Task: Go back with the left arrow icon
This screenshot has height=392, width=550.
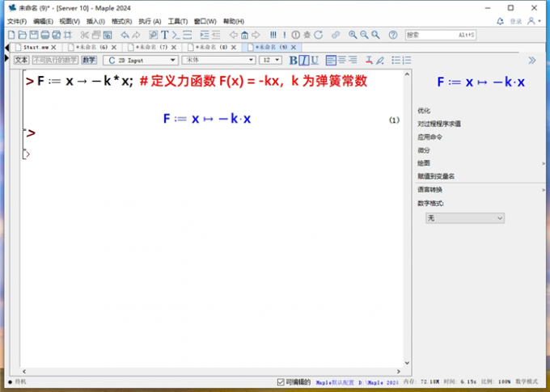Action: [x=233, y=35]
